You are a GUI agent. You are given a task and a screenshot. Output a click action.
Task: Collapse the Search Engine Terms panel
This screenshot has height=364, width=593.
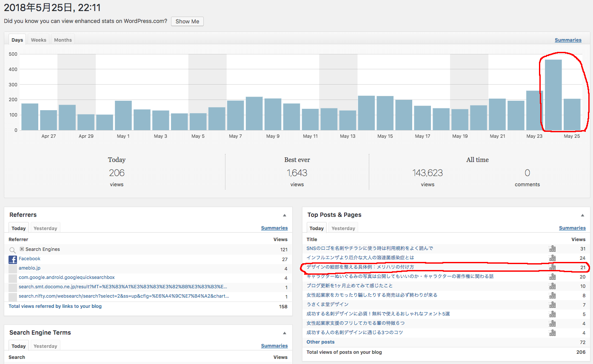pyautogui.click(x=285, y=333)
